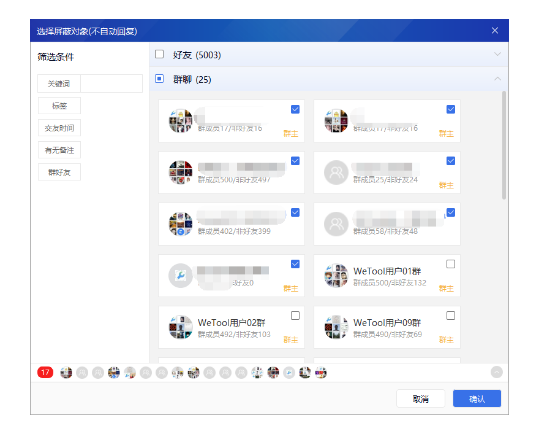Click the gray placeholder avatar of the 群成员25 group
This screenshot has height=442, width=548.
(x=336, y=172)
